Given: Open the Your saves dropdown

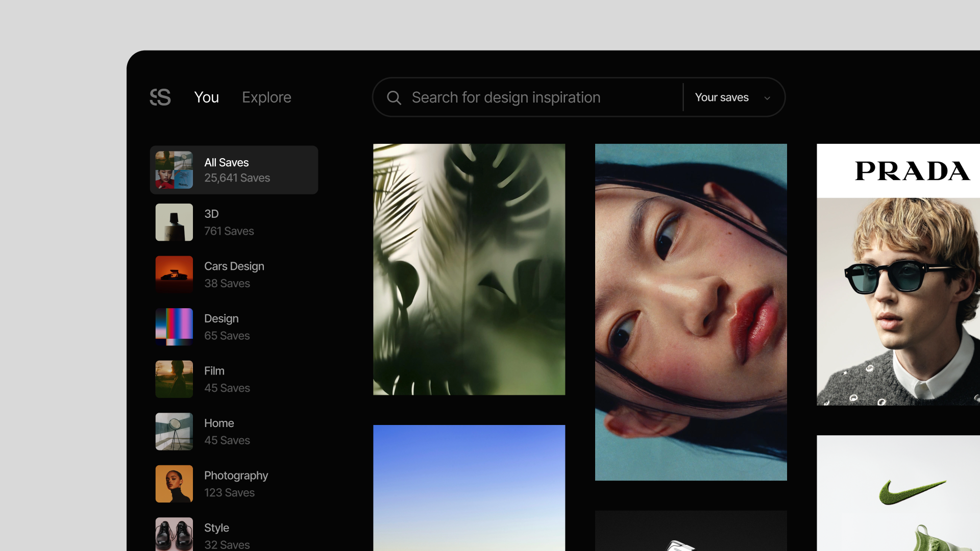Looking at the screenshot, I should point(733,97).
